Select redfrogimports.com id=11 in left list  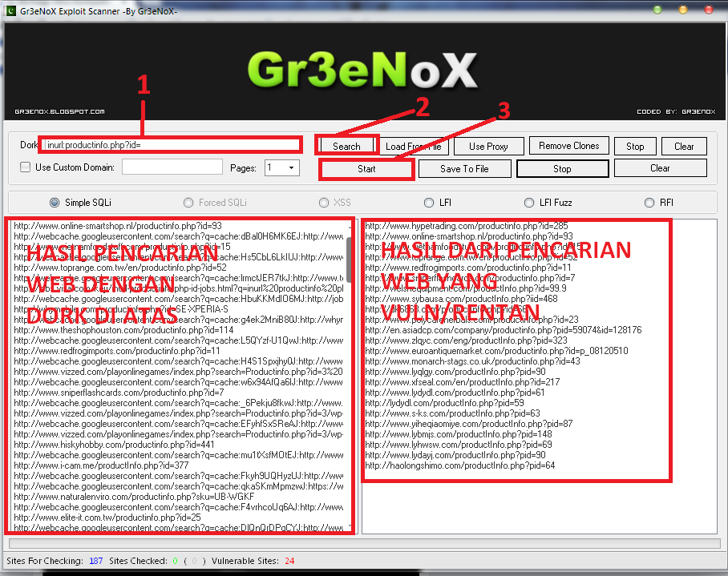coord(117,351)
